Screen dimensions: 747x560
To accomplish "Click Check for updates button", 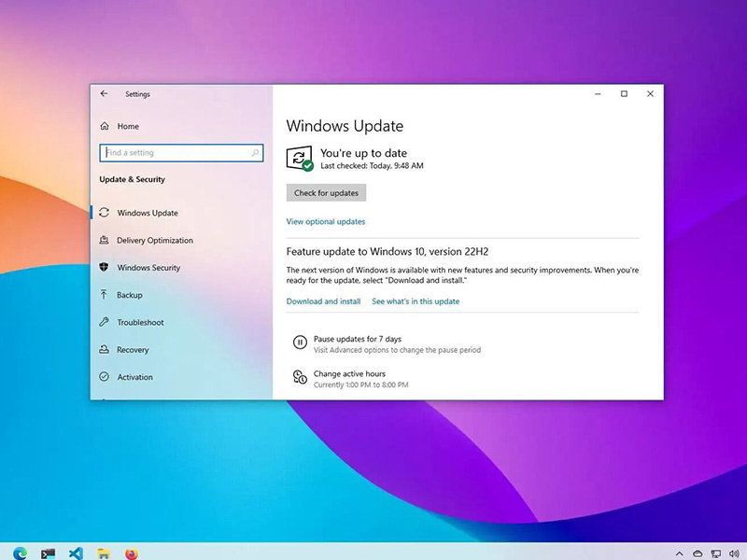I will pyautogui.click(x=326, y=193).
